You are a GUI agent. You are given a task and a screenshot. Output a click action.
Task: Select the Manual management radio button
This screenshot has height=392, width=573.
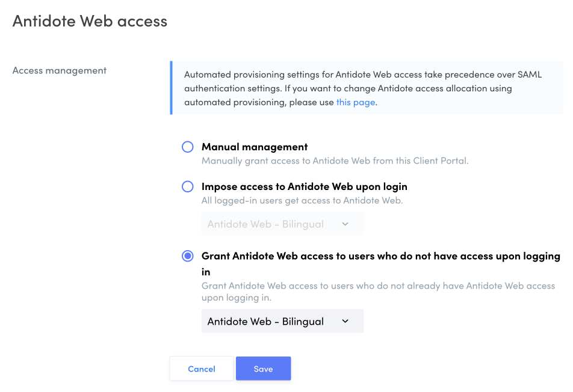pos(187,147)
